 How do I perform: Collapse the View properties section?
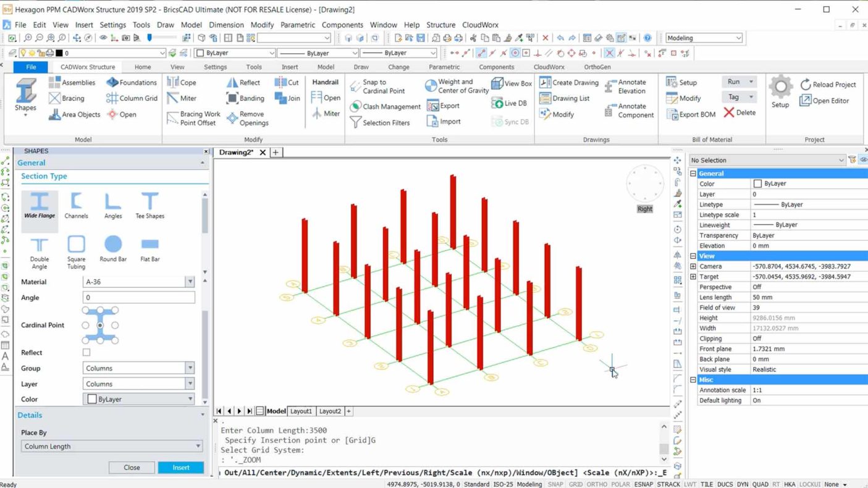693,256
